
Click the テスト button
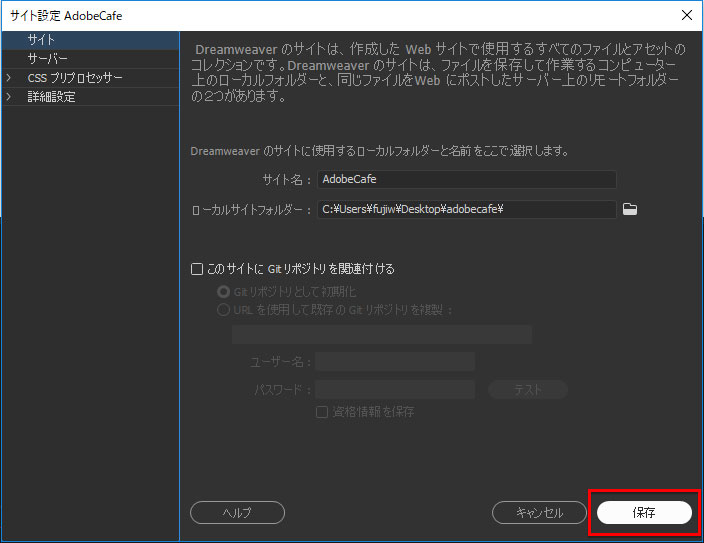(527, 390)
